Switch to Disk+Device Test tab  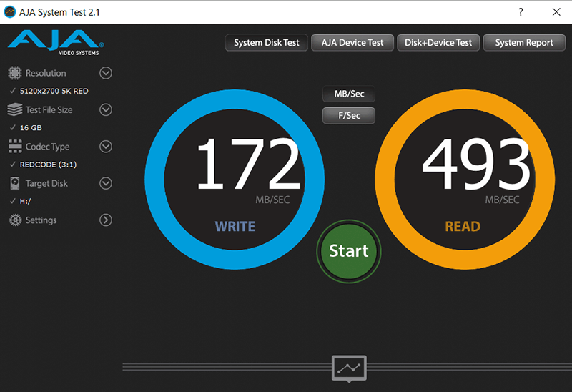click(438, 43)
